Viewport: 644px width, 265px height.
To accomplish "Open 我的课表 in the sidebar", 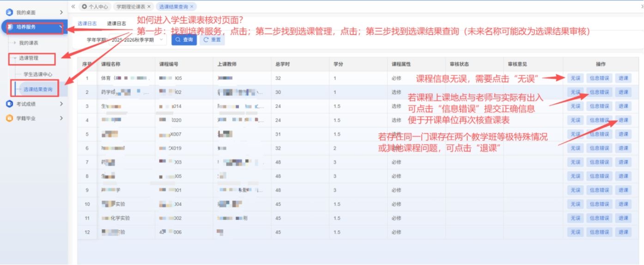I will [29, 43].
